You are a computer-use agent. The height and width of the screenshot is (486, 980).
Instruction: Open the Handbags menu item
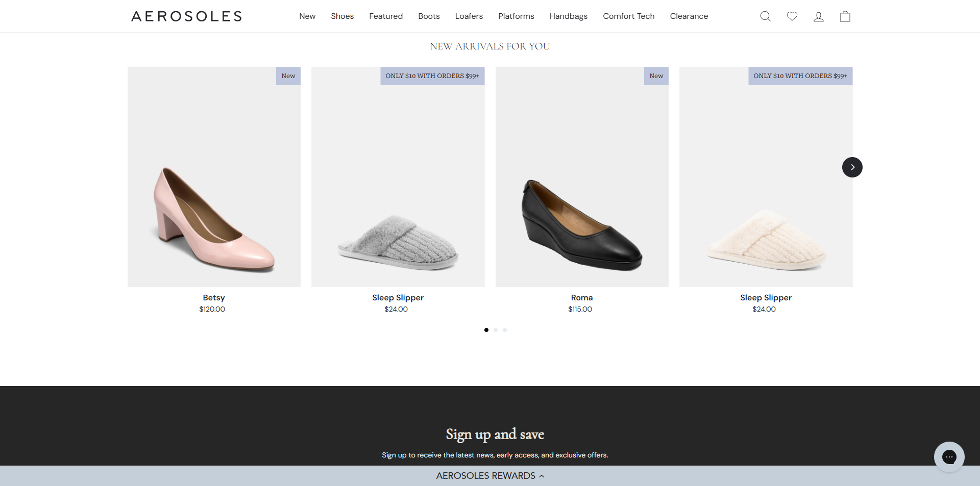click(x=568, y=16)
